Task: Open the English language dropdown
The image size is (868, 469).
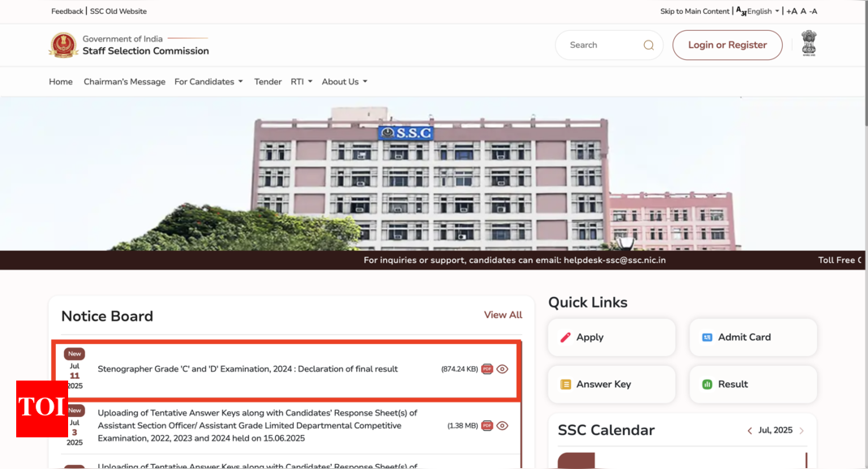Action: (763, 11)
